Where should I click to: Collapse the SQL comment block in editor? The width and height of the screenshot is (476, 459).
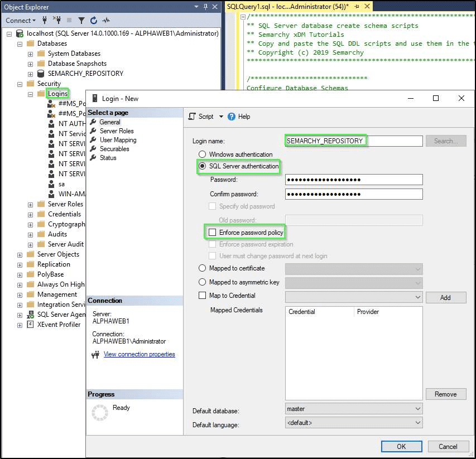(x=243, y=17)
